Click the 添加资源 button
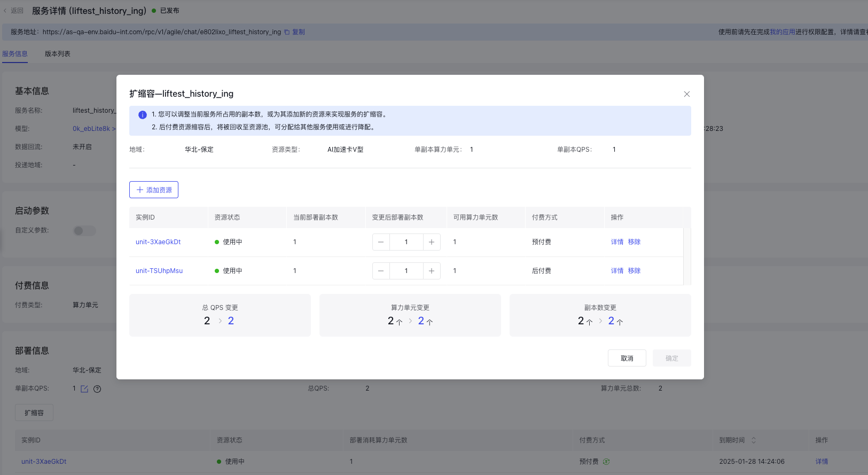 point(154,190)
